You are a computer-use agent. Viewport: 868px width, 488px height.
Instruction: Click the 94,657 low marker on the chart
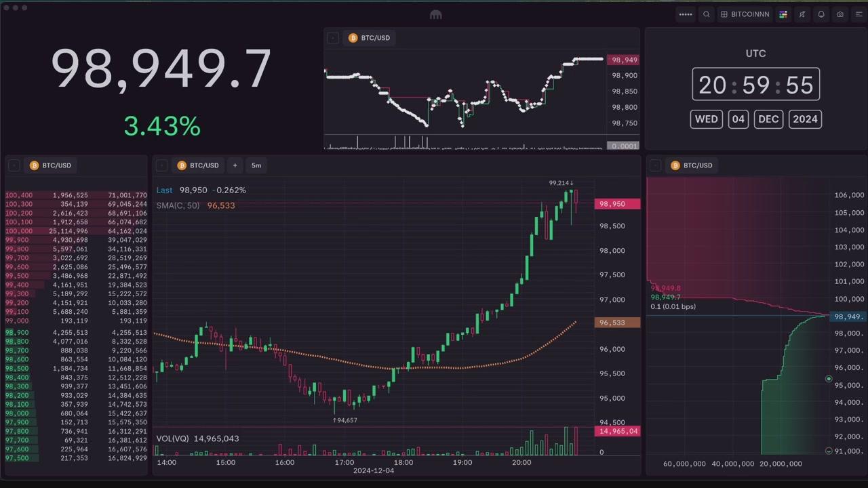344,420
